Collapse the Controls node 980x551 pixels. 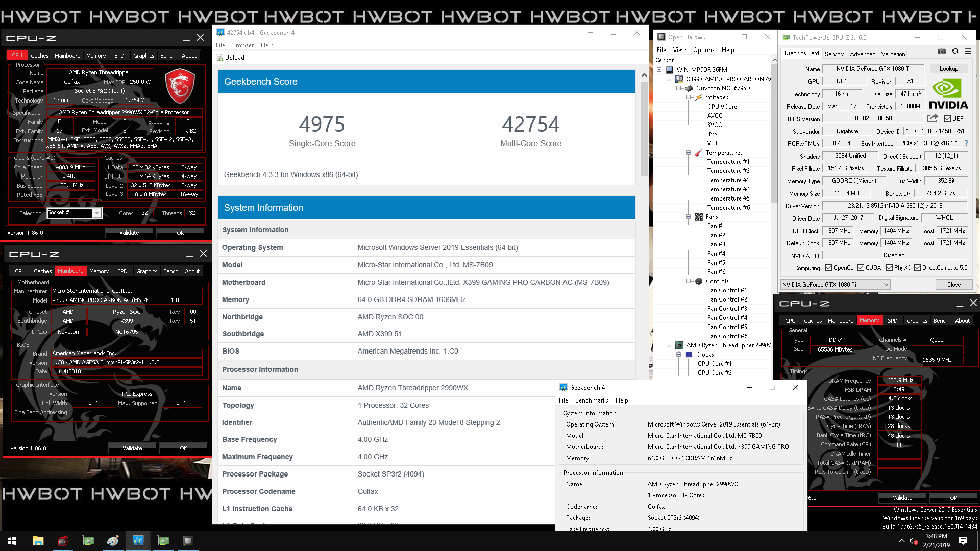click(689, 281)
